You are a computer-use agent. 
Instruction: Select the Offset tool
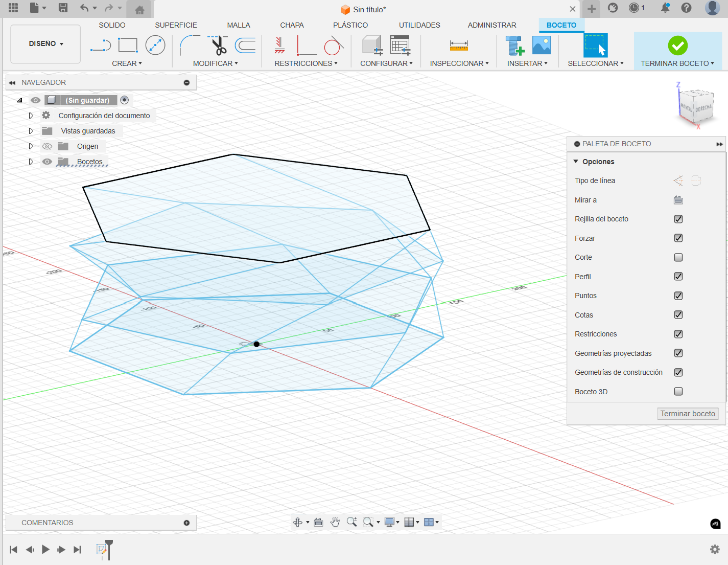(246, 46)
